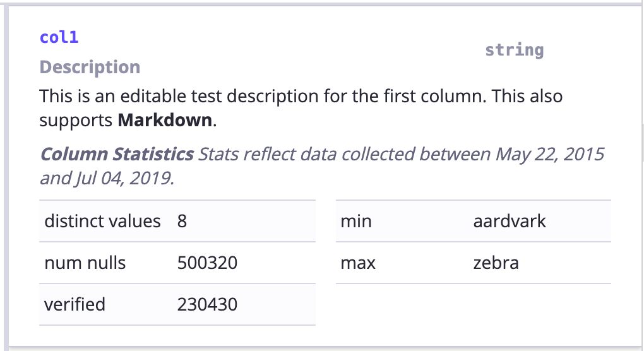Click the May 22, 2015 start date
The width and height of the screenshot is (644, 351).
point(549,155)
